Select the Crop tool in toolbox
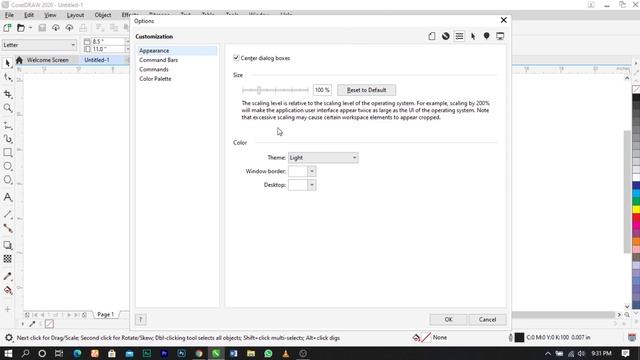The width and height of the screenshot is (640, 360). click(x=7, y=94)
